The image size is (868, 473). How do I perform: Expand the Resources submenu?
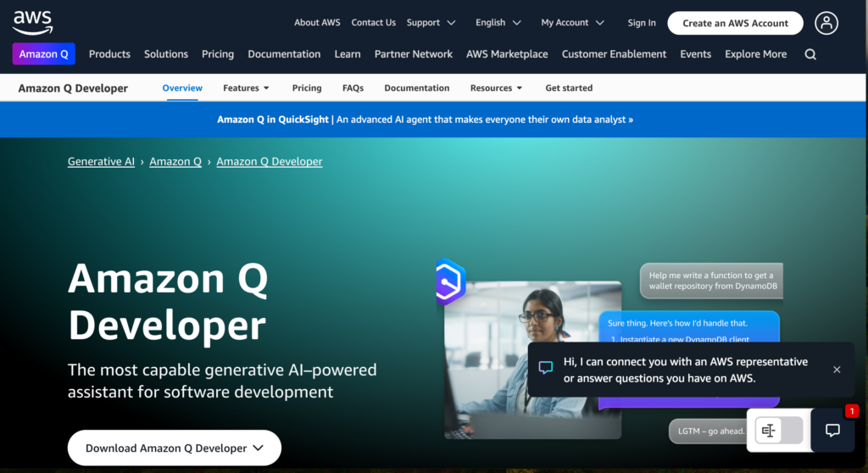(x=496, y=88)
